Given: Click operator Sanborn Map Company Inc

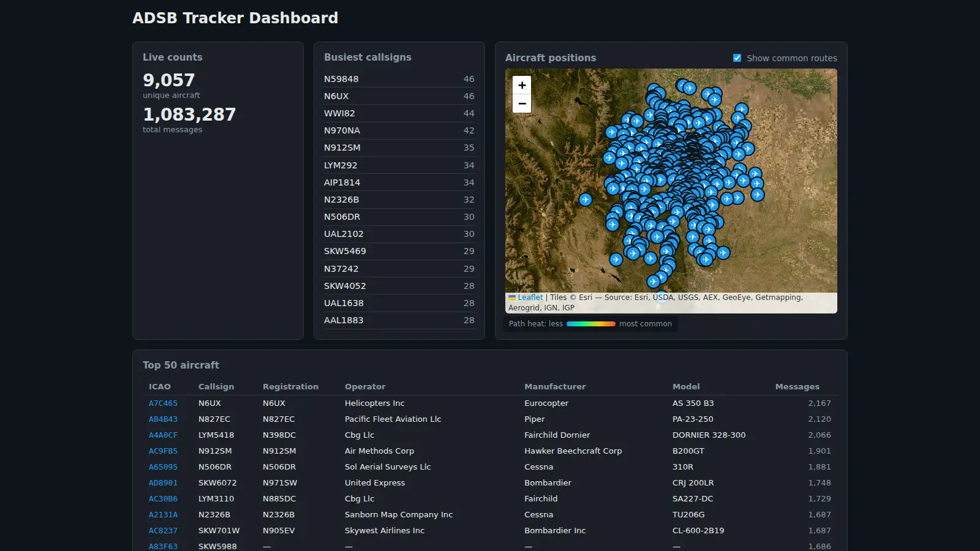Looking at the screenshot, I should (x=399, y=515).
